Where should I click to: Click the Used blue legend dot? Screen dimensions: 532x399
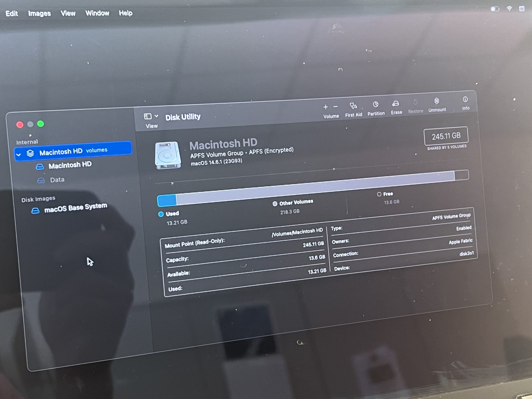click(x=161, y=214)
